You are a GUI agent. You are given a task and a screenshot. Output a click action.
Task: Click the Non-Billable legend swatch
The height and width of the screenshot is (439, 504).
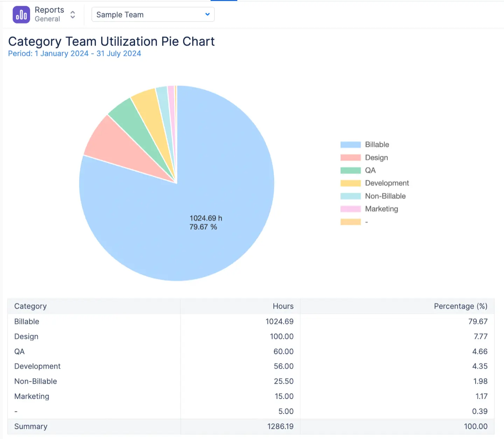[x=350, y=196]
